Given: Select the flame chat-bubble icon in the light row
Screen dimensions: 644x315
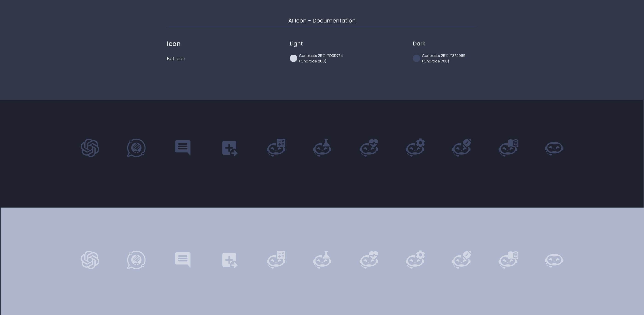Looking at the screenshot, I should (136, 260).
